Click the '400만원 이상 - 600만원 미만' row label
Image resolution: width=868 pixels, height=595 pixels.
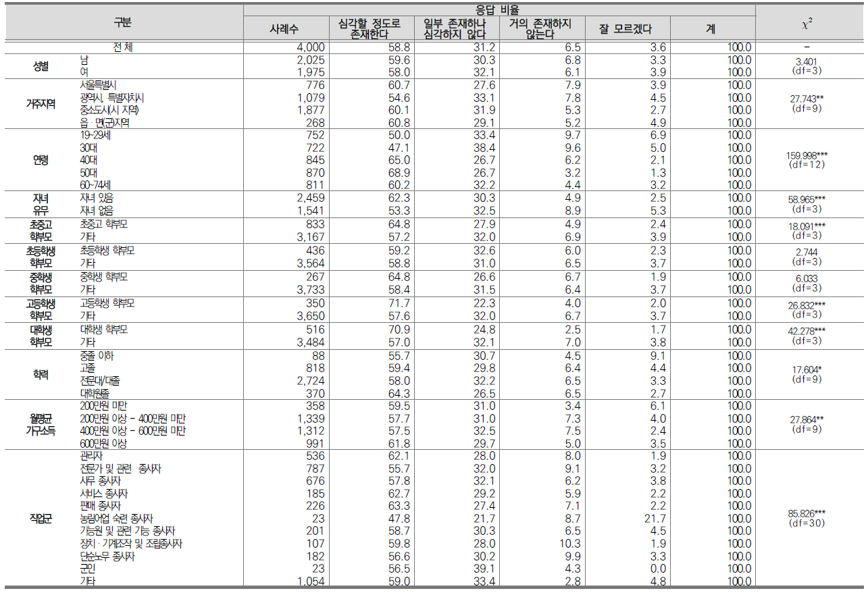point(133,431)
